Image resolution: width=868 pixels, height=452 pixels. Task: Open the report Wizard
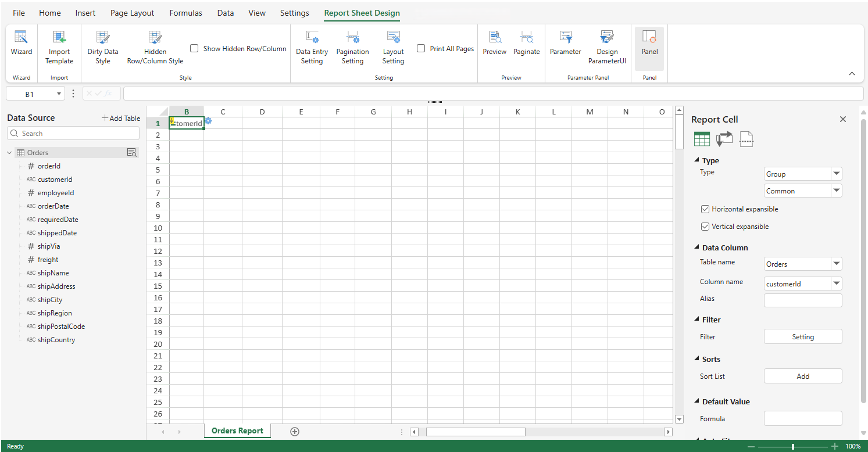[x=22, y=44]
